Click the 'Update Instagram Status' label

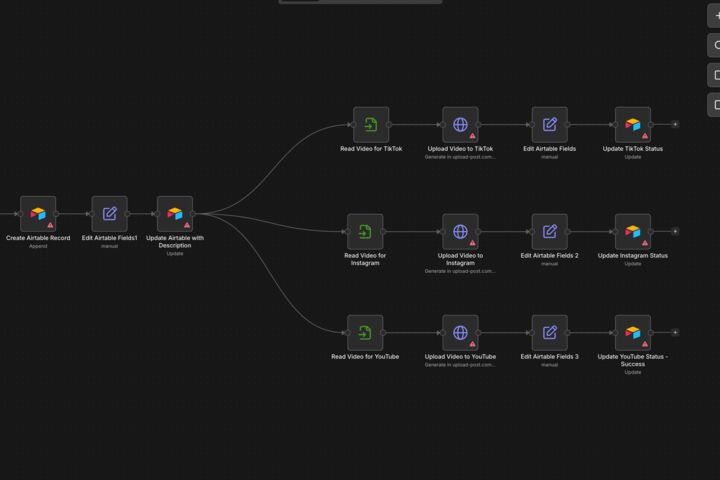click(633, 256)
